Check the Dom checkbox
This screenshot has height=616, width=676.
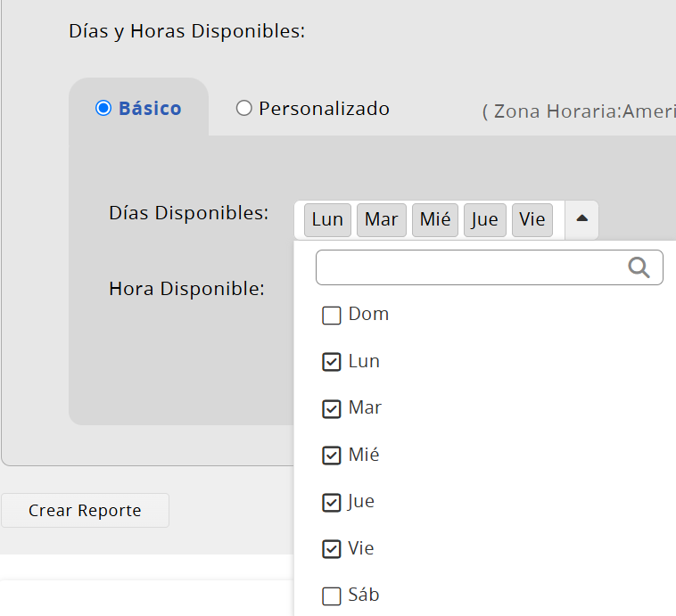[332, 315]
